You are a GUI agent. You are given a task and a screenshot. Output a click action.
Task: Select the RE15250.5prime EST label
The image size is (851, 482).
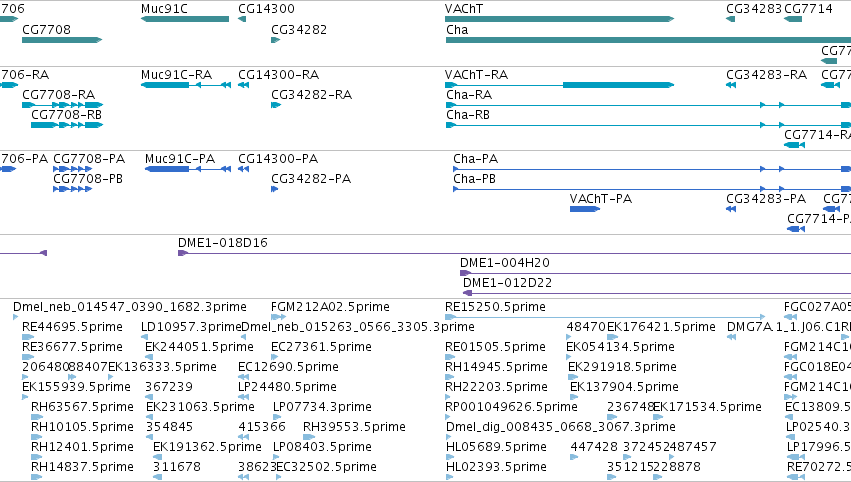tap(496, 307)
